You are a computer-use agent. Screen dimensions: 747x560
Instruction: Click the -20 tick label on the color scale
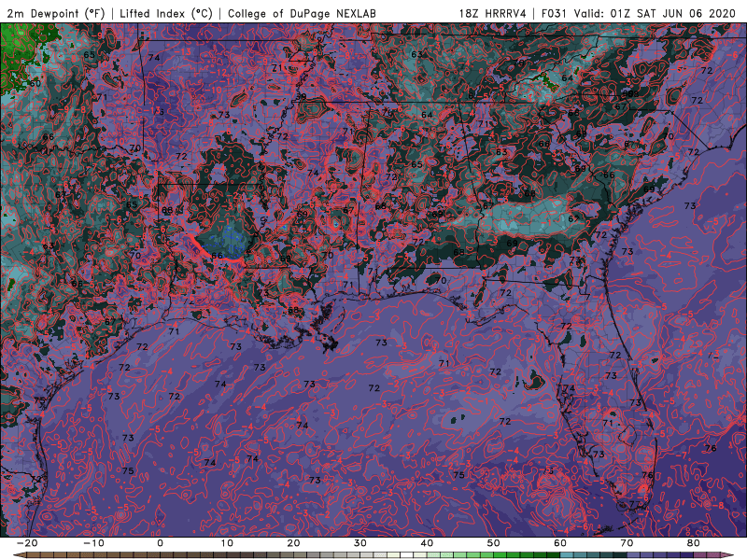click(x=27, y=543)
